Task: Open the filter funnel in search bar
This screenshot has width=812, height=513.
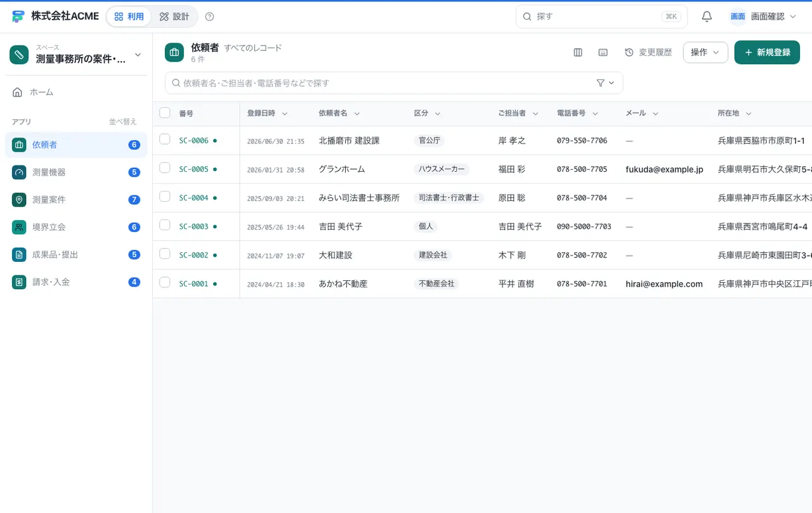Action: click(605, 83)
